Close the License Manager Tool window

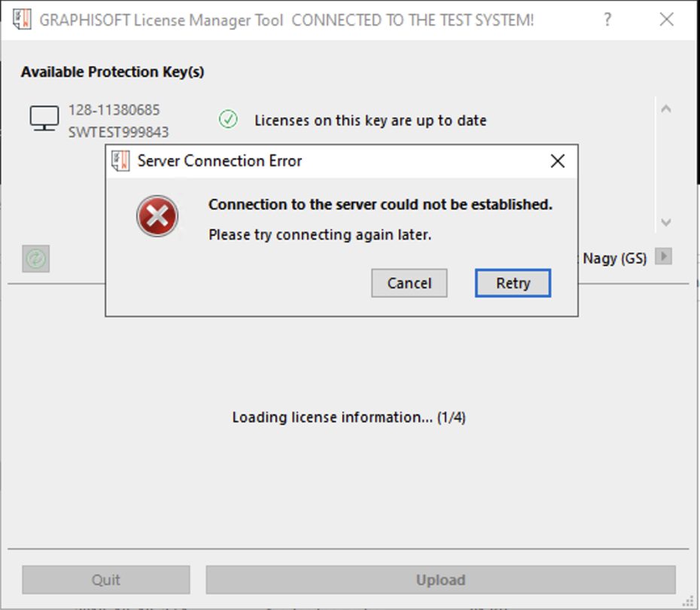coord(667,19)
